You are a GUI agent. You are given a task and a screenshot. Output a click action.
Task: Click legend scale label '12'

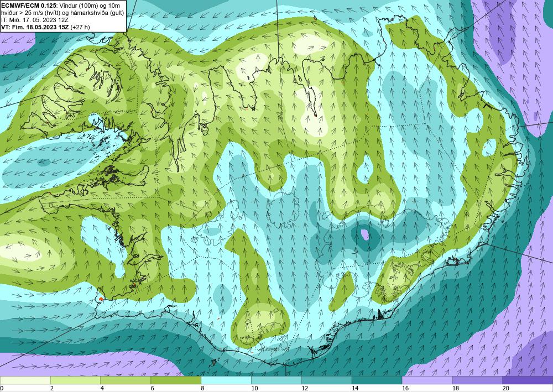tap(305, 388)
